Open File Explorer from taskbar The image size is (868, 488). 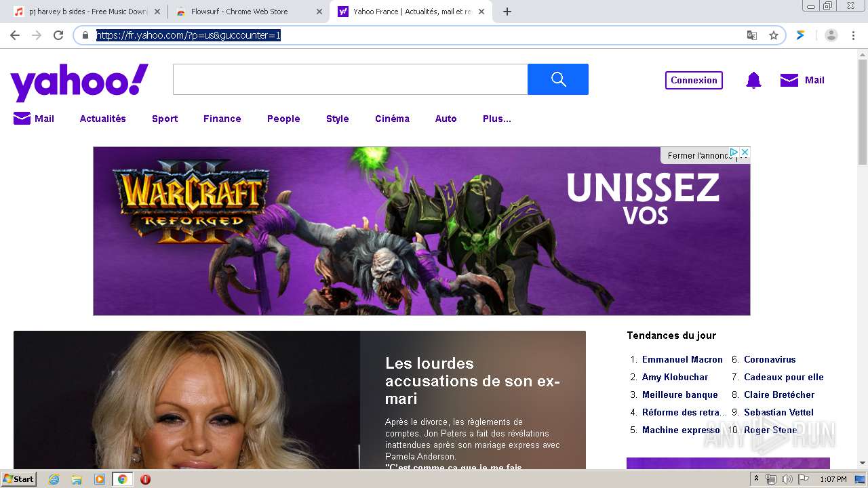pyautogui.click(x=77, y=479)
